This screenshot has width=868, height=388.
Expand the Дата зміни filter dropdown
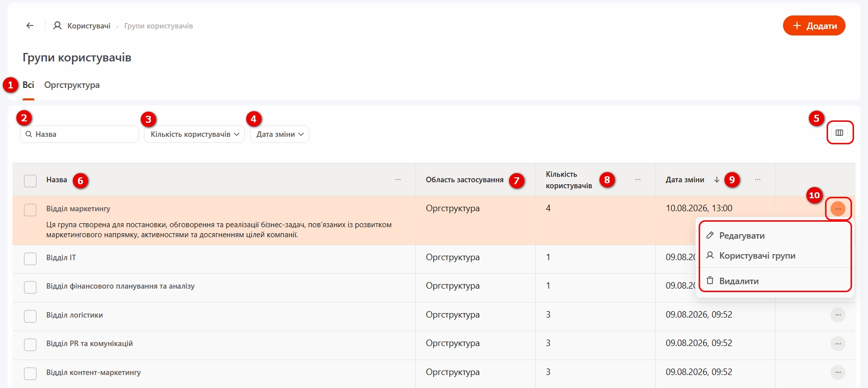[279, 134]
